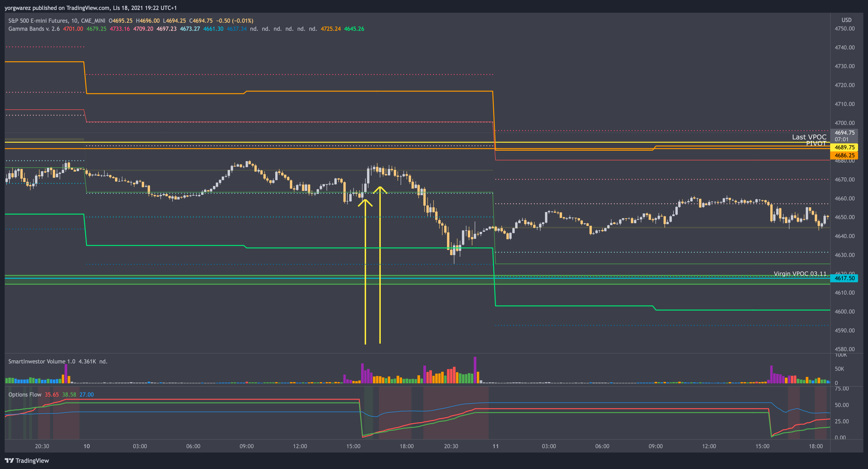Click the '10' date marker on time axis
The width and height of the screenshot is (868, 469).
click(x=87, y=446)
